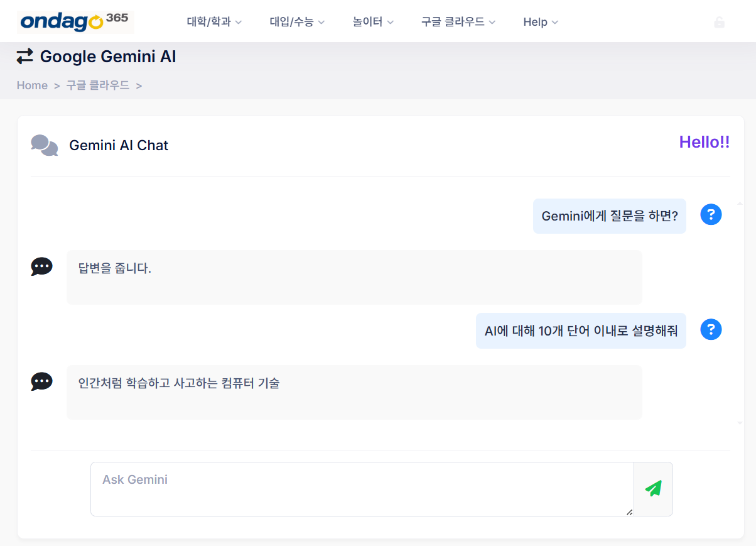Open the 구글 클라우드 navigation menu
Image resolution: width=756 pixels, height=546 pixels.
(x=458, y=22)
